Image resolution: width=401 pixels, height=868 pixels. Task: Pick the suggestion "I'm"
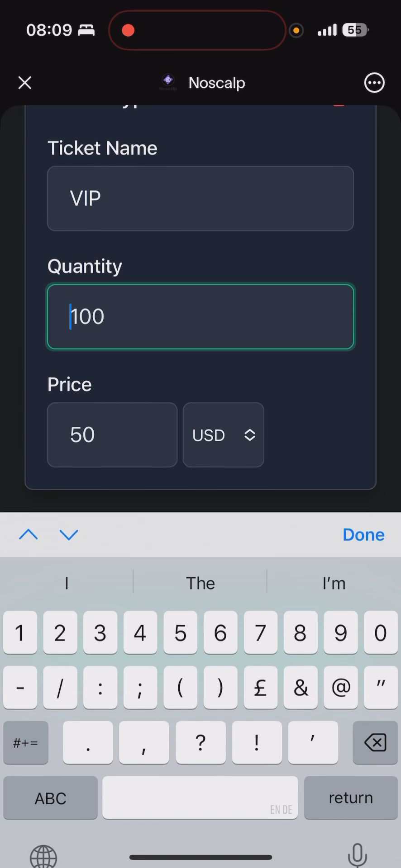334,583
